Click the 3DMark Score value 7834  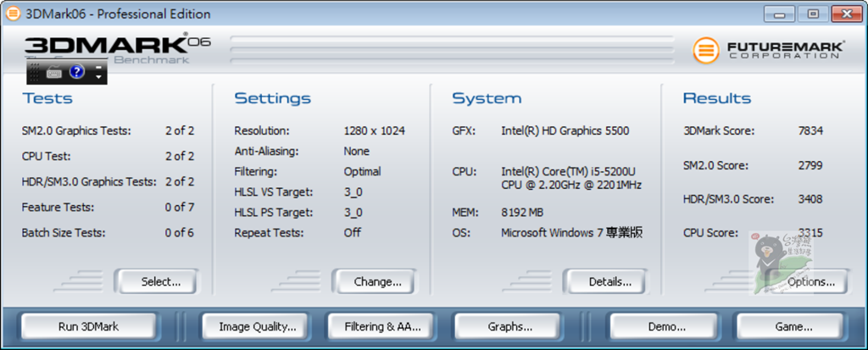click(810, 131)
